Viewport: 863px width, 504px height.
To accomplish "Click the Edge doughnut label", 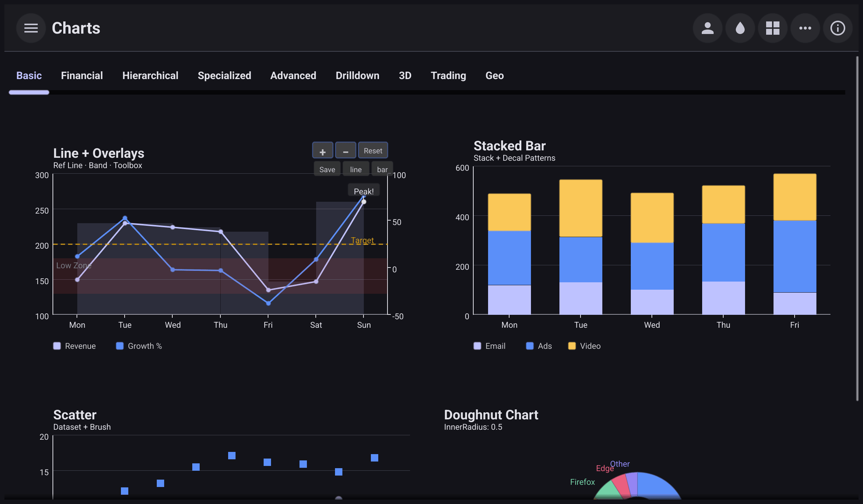I will [605, 469].
